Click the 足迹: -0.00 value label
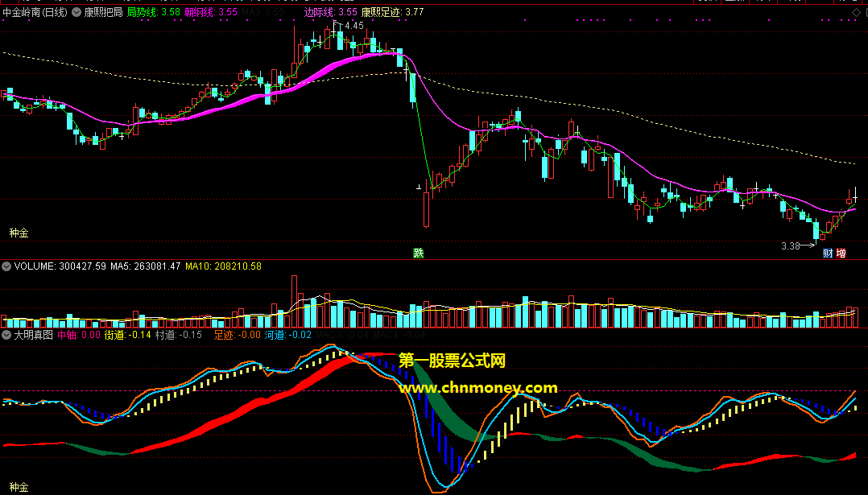The width and height of the screenshot is (868, 495). point(237,335)
